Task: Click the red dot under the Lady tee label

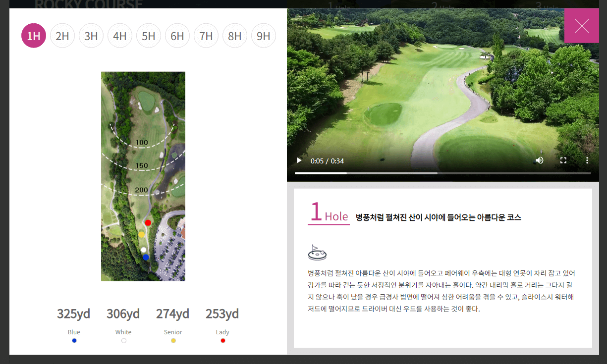Action: point(222,340)
